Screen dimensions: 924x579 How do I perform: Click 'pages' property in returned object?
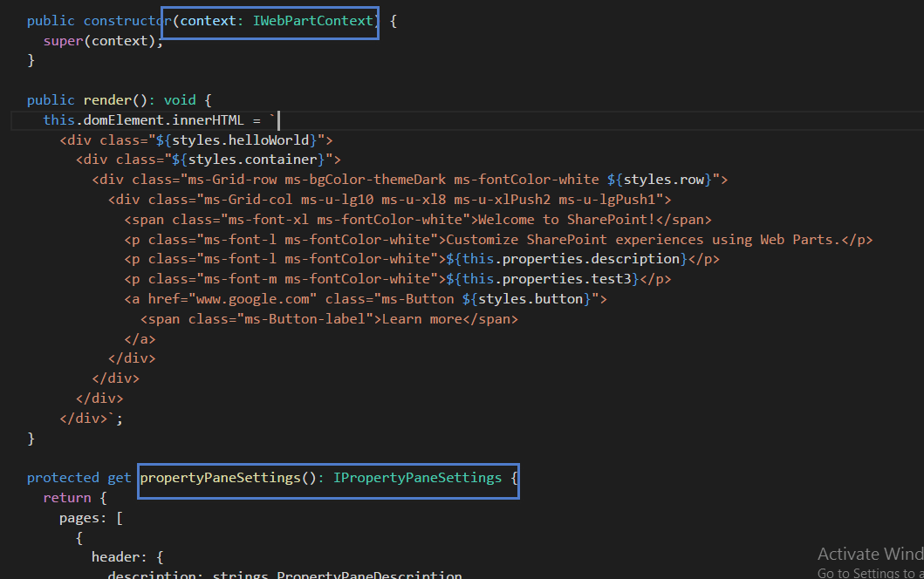[79, 518]
